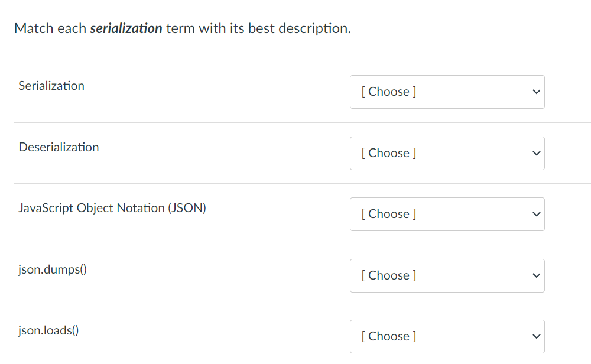Click the [ Choose ] placeholder next to Serialization
This screenshot has height=364, width=591.
[388, 92]
